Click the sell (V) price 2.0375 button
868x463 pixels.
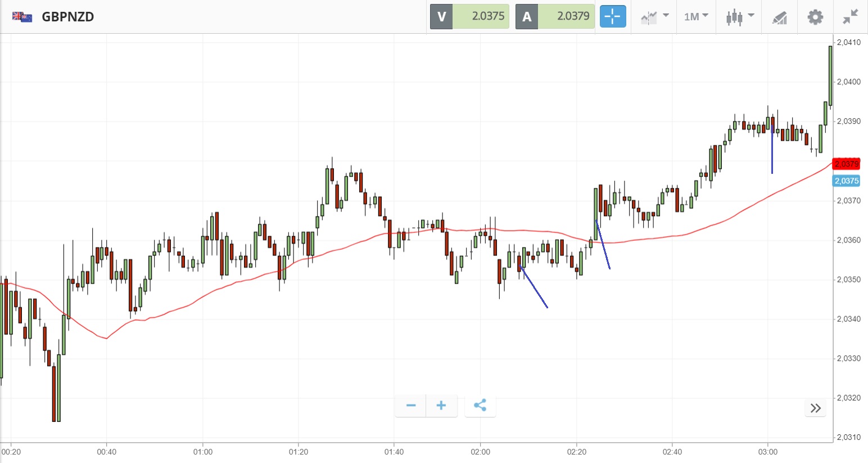469,16
